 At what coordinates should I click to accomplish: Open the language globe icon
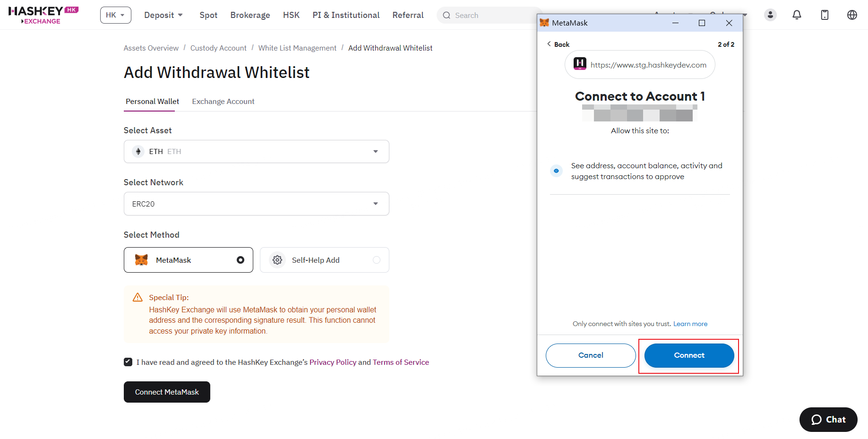[x=852, y=15]
